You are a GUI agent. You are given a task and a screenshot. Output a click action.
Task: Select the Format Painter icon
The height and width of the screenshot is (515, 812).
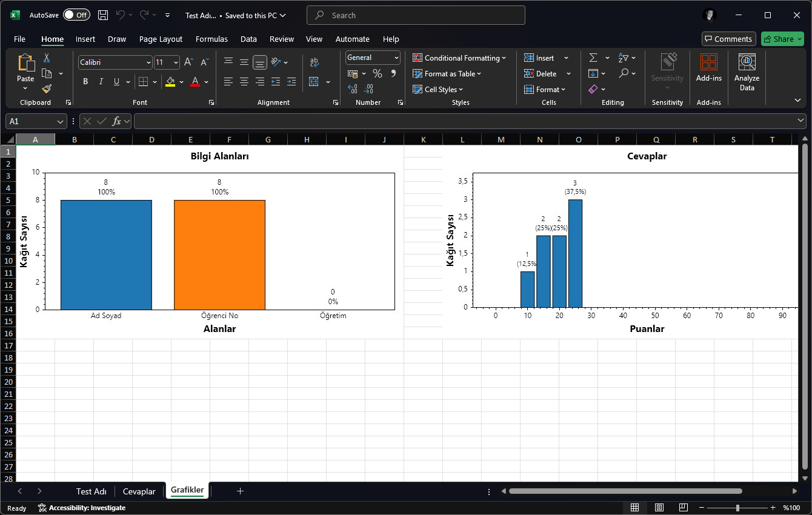(x=47, y=88)
